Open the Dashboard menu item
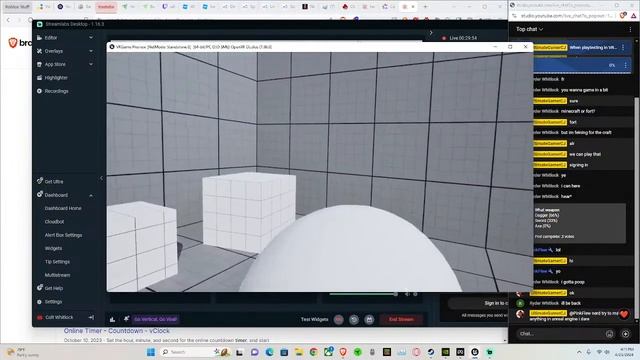The height and width of the screenshot is (360, 640). 56,195
